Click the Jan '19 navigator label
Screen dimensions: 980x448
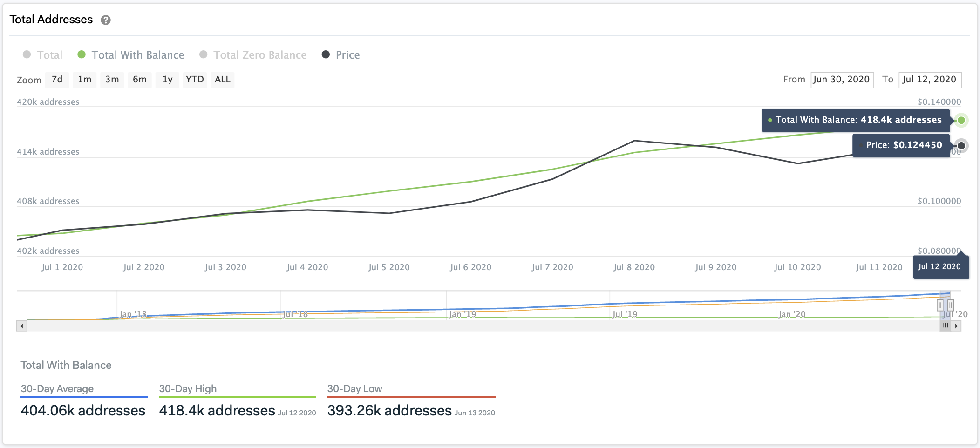tap(463, 314)
